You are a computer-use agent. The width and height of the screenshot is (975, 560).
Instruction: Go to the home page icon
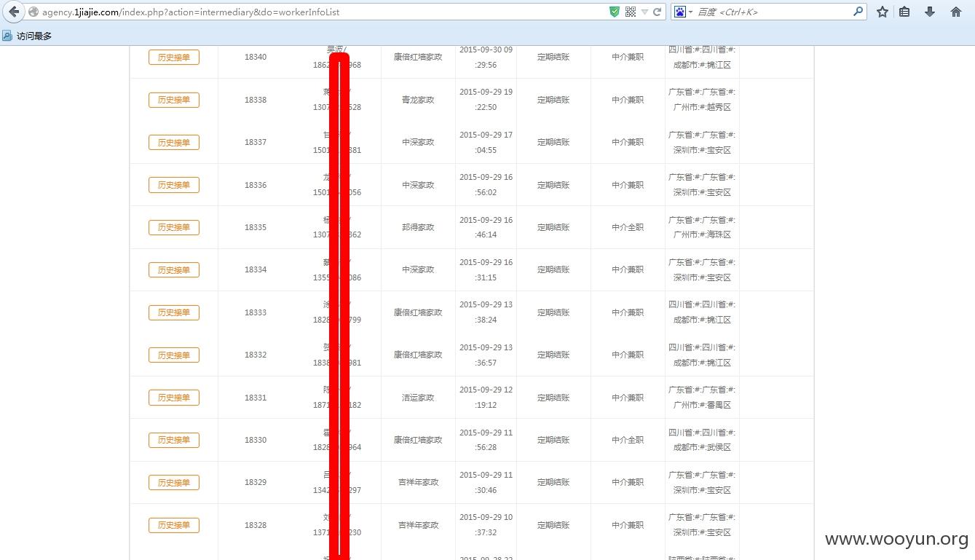[956, 12]
